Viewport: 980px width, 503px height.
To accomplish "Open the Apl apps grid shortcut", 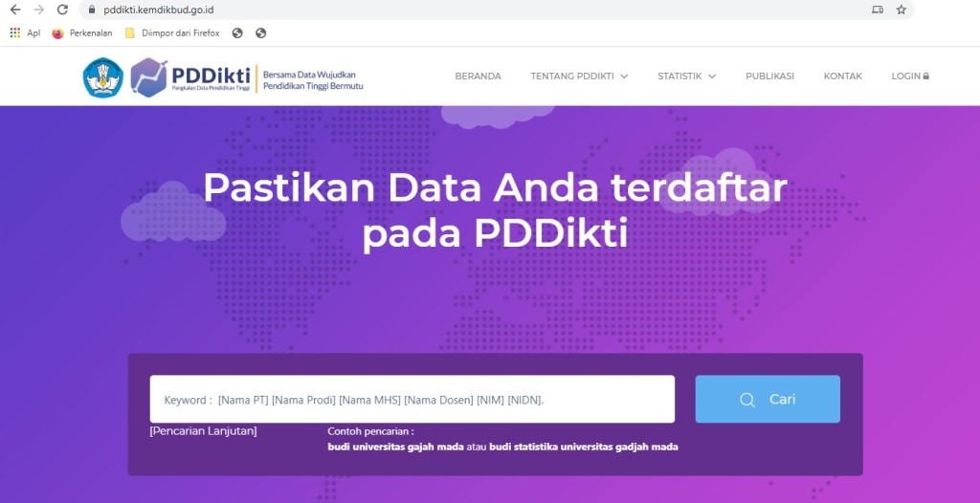I will (x=25, y=33).
